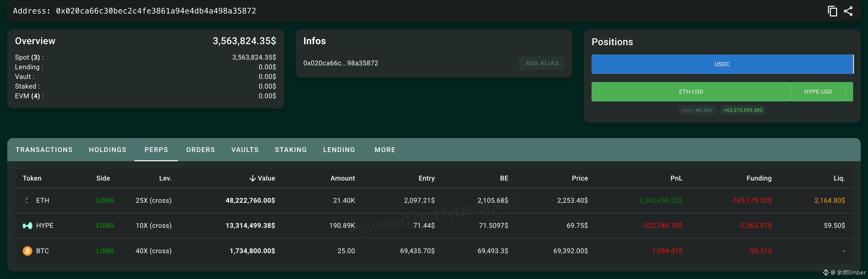Click the +63,272,059.38$ badge
Screen dimensions: 868x279
coord(743,110)
